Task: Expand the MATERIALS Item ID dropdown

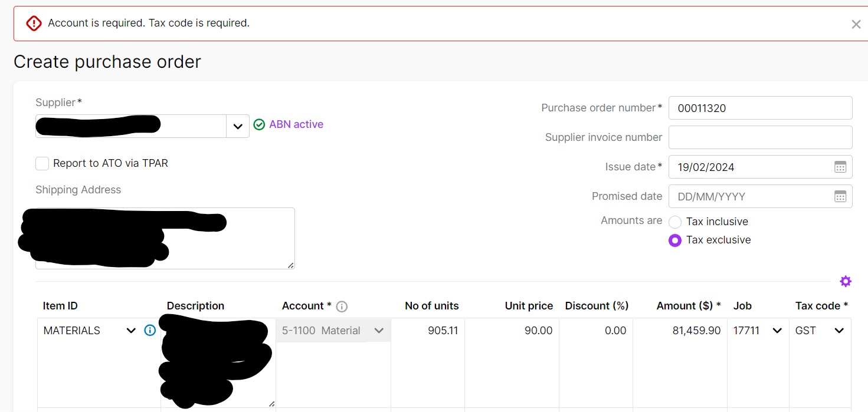Action: tap(131, 331)
